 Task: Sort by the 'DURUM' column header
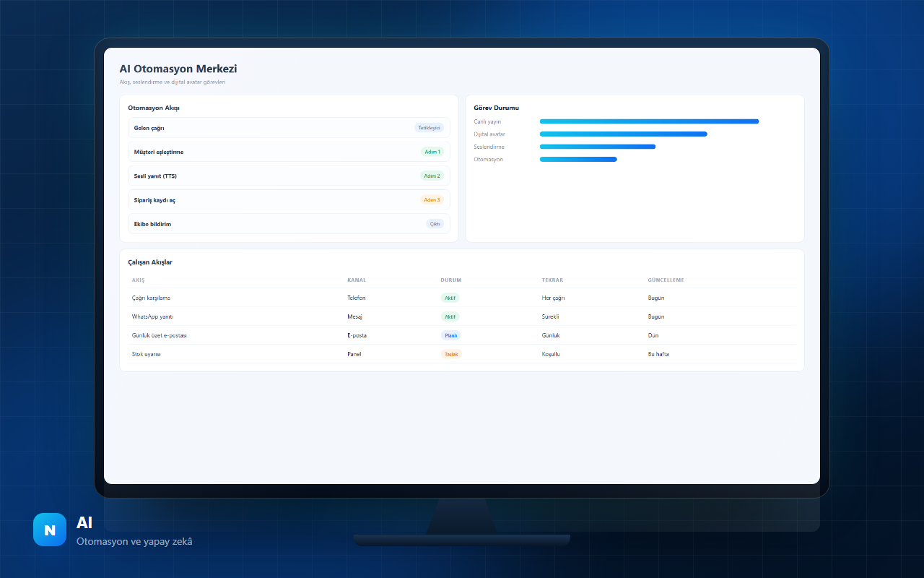point(451,280)
